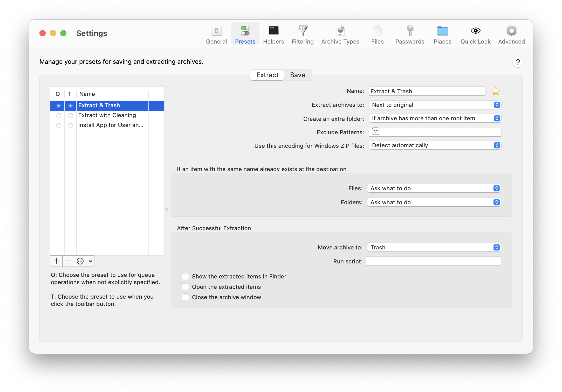The image size is (562, 392).
Task: Open the Files settings tab
Action: coord(377,34)
